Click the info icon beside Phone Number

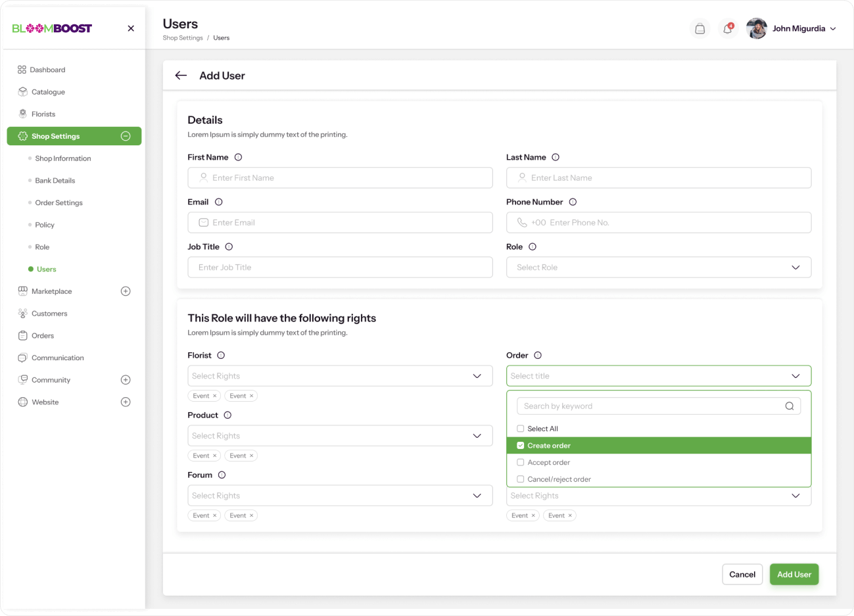pyautogui.click(x=573, y=202)
